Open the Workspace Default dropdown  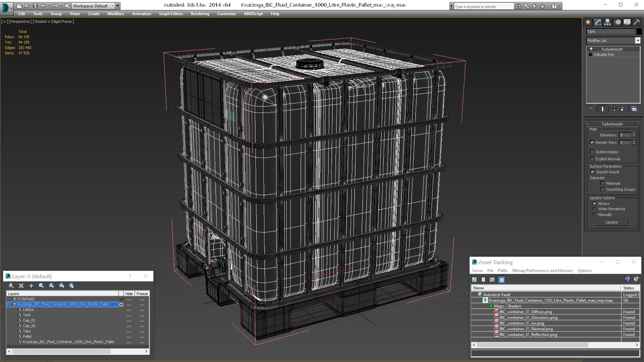112,6
